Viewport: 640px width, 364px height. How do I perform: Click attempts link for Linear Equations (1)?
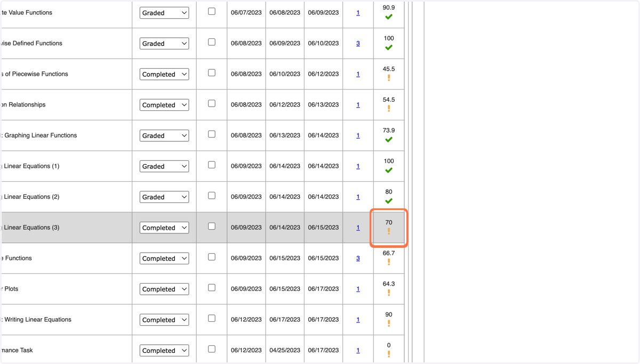pyautogui.click(x=358, y=166)
